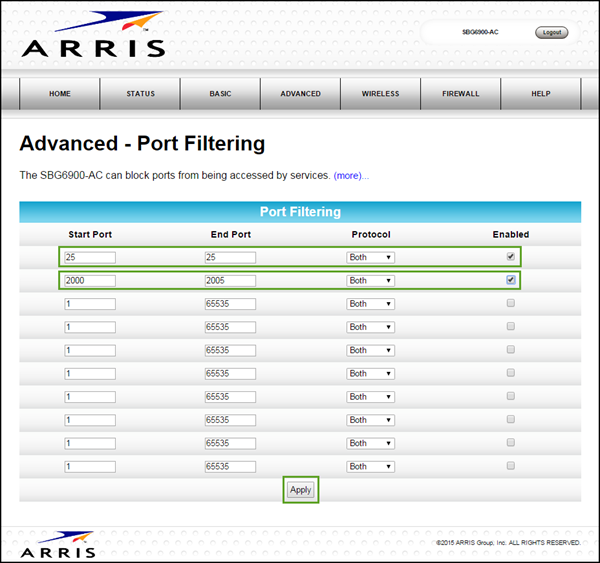This screenshot has width=600, height=563.
Task: Click the ARRIS logo in the footer
Action: [x=59, y=545]
